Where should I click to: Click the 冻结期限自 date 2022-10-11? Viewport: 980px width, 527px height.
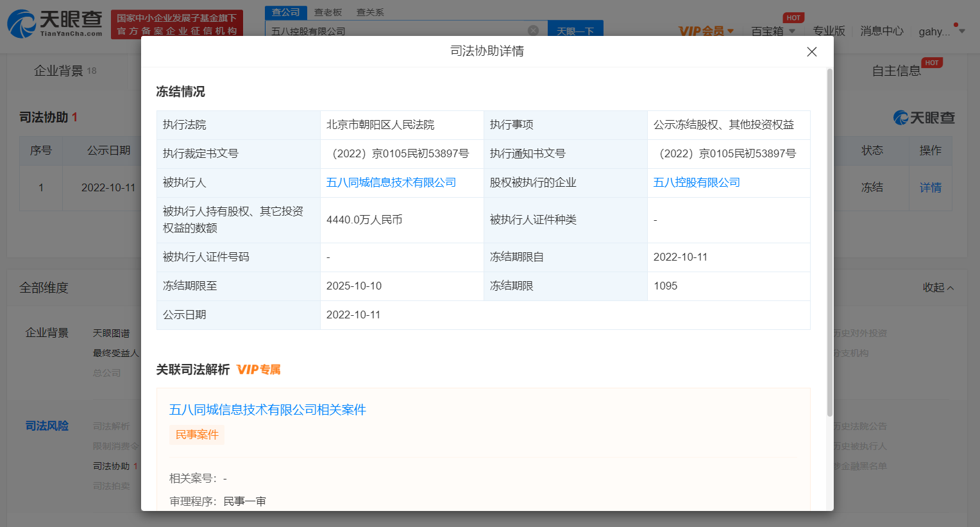point(680,257)
